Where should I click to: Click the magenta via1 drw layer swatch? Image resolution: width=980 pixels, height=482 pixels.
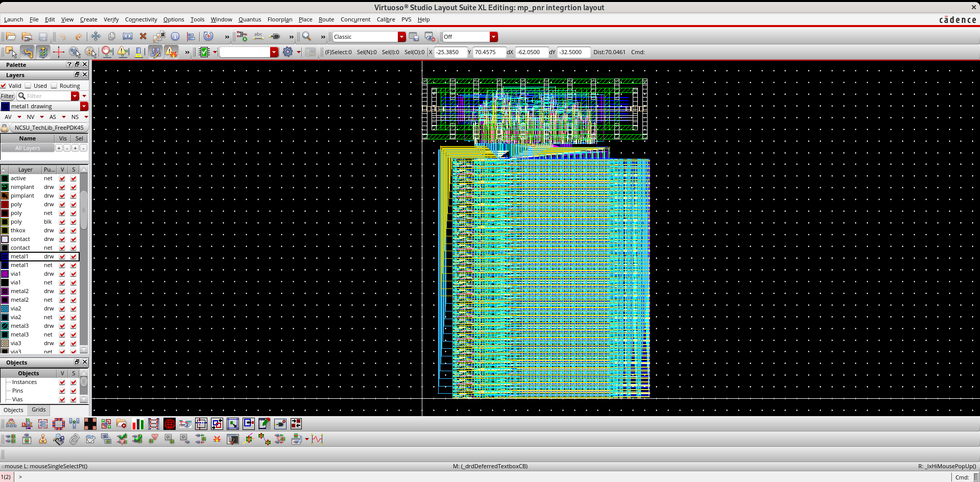tap(5, 274)
